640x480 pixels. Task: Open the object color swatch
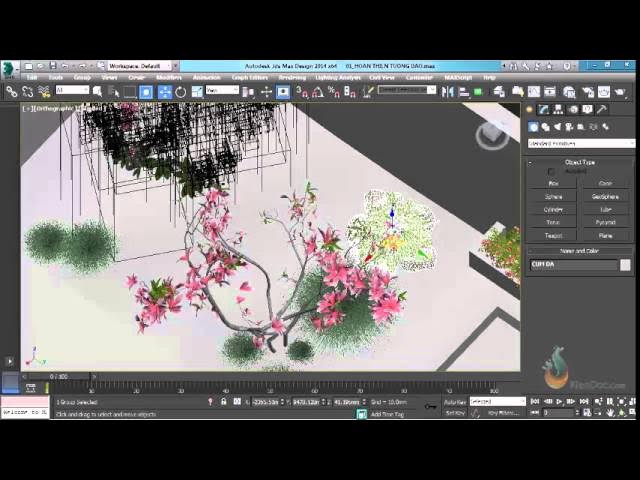625,265
